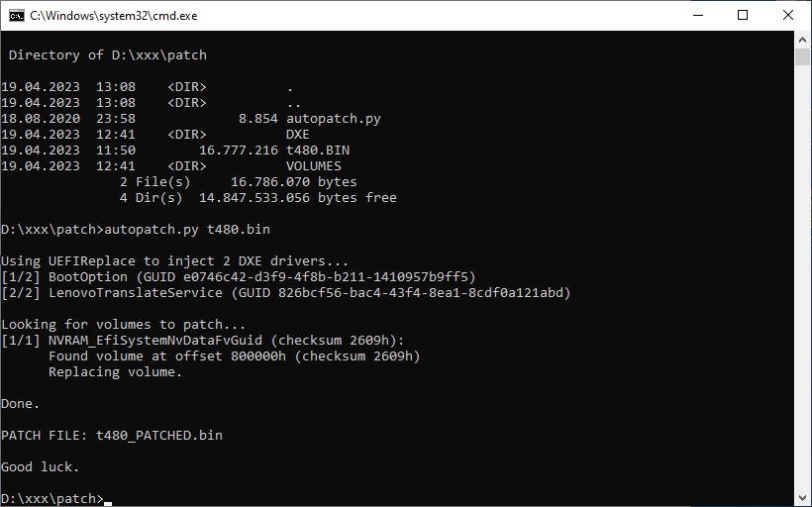The width and height of the screenshot is (812, 507).
Task: Click the BootOption GUID line
Action: [238, 277]
